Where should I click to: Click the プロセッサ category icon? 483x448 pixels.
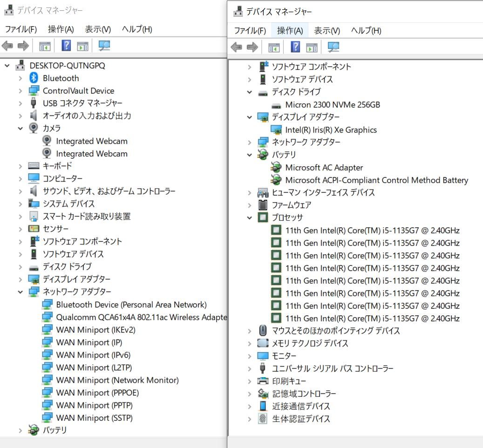(263, 217)
